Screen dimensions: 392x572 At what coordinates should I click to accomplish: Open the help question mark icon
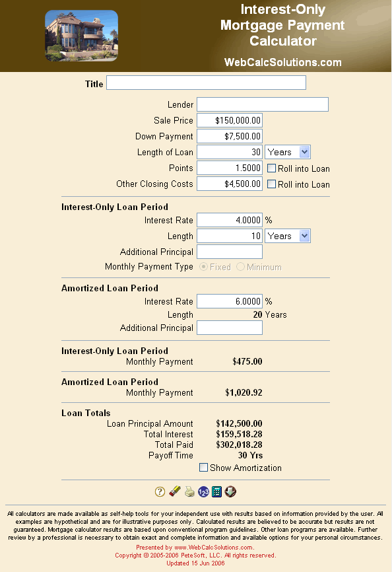point(160,491)
